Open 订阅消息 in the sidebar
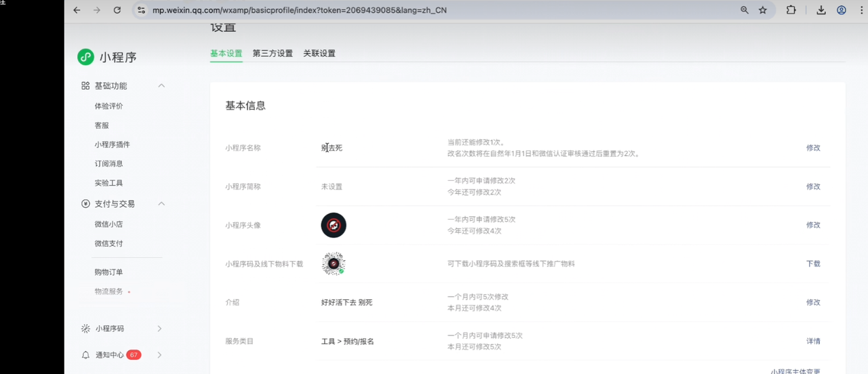 (x=109, y=163)
